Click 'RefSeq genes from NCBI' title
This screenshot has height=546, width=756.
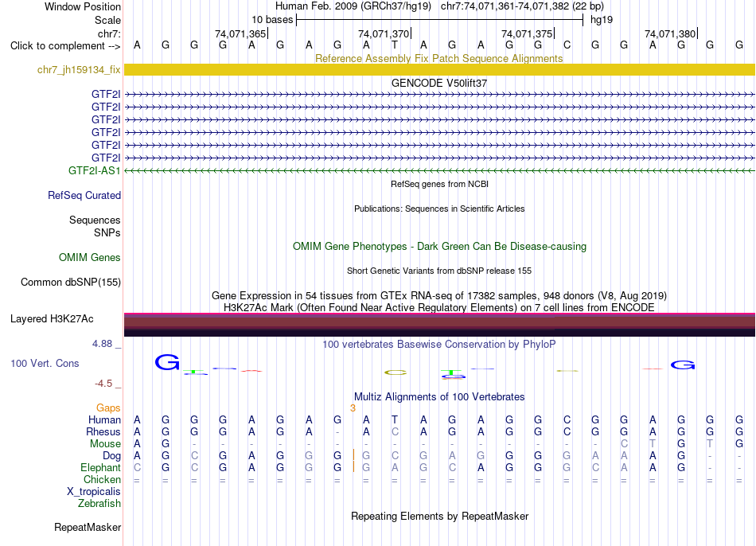tap(439, 184)
